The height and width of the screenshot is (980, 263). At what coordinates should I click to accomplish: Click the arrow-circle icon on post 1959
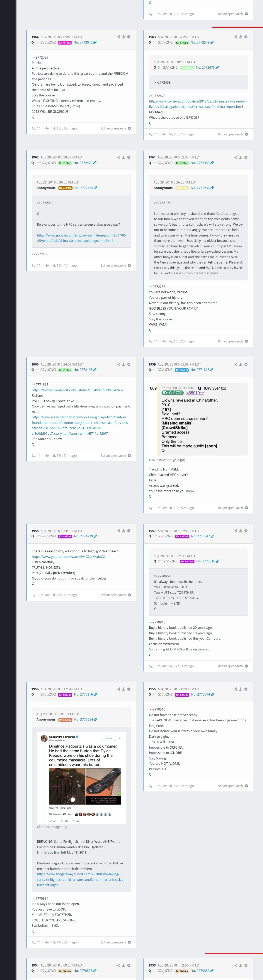(246, 364)
